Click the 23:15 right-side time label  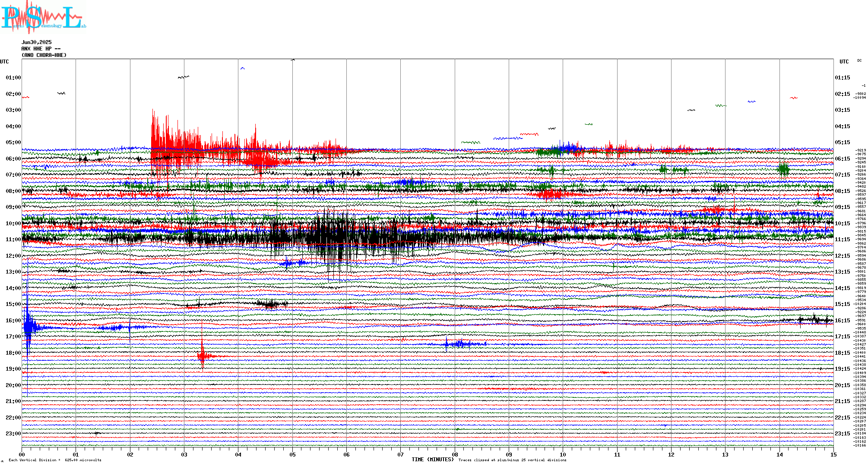842,434
